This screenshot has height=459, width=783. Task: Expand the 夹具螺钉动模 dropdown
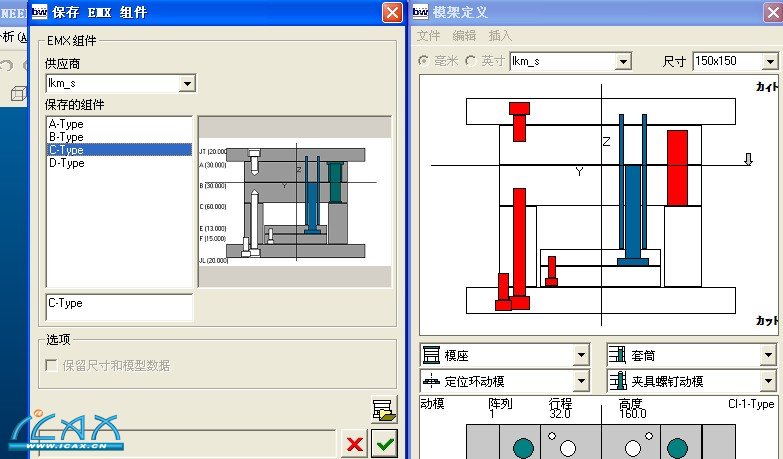click(768, 382)
